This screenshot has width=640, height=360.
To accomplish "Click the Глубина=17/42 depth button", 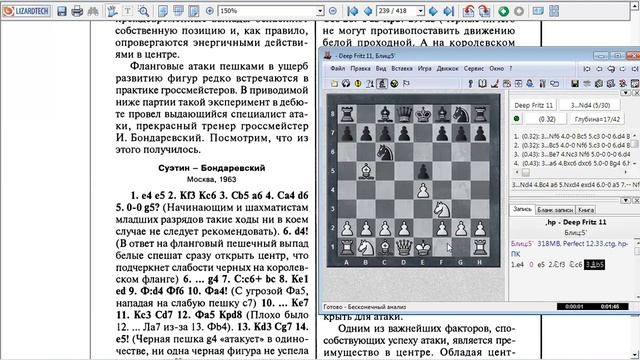I will coord(597,119).
